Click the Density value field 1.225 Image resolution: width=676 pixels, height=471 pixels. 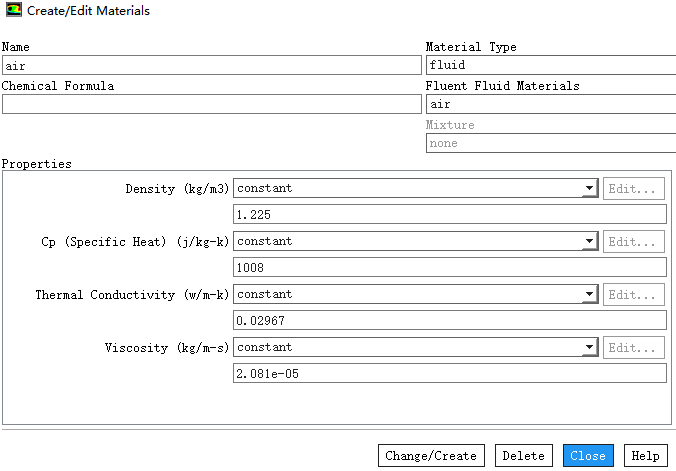tap(449, 214)
